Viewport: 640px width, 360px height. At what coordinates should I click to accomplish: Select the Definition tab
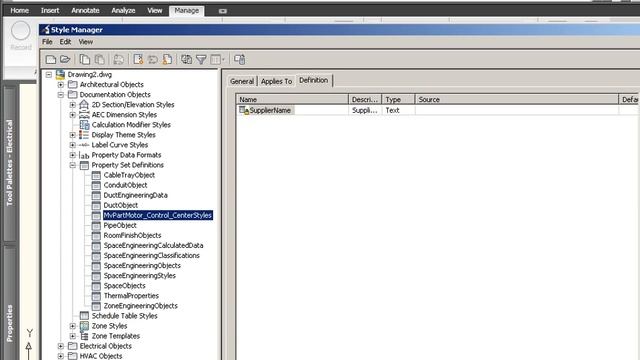(313, 80)
